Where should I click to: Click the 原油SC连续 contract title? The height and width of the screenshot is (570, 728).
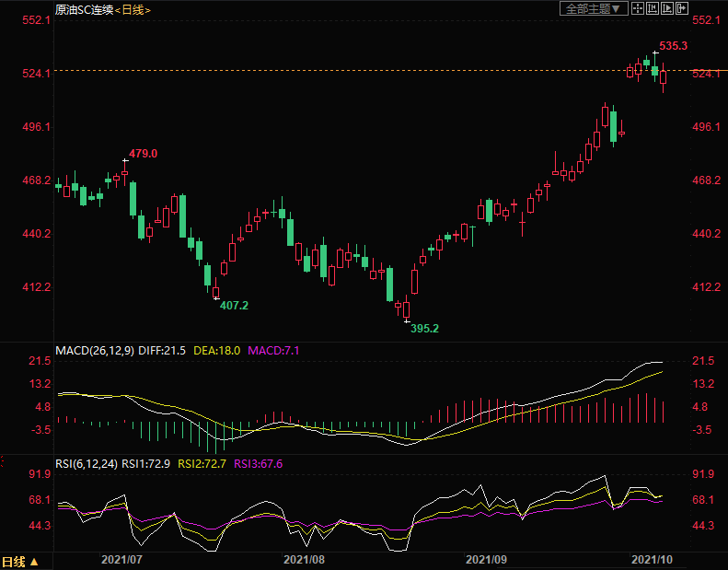[84, 9]
